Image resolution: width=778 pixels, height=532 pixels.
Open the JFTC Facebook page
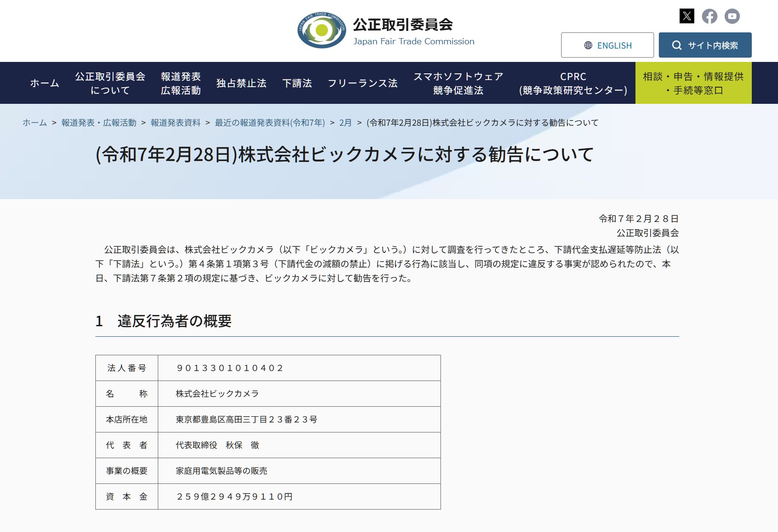coord(710,16)
